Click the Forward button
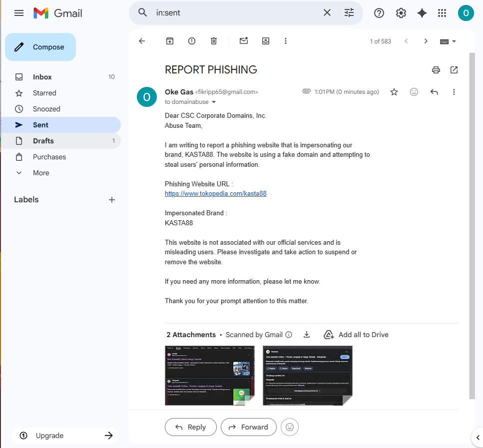483x448 pixels. 249,427
